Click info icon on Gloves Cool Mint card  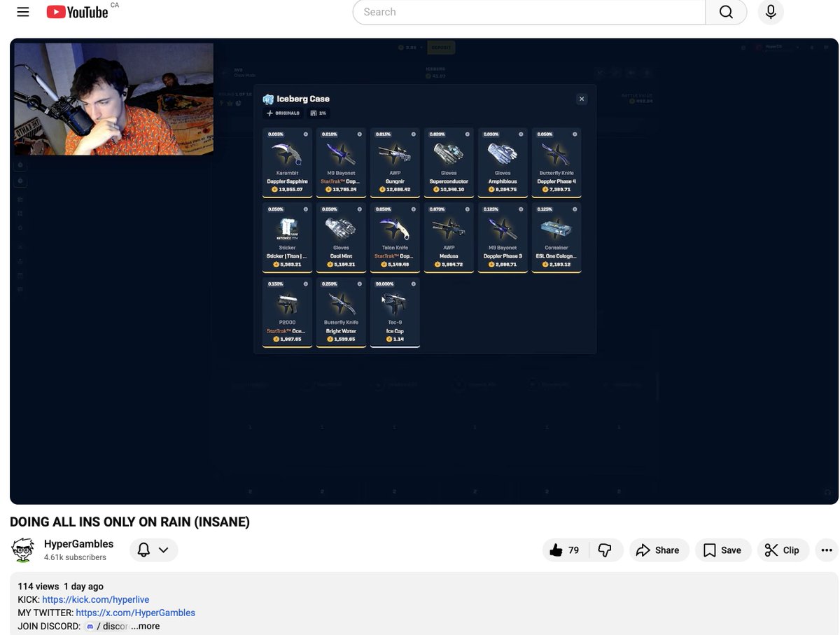point(359,209)
